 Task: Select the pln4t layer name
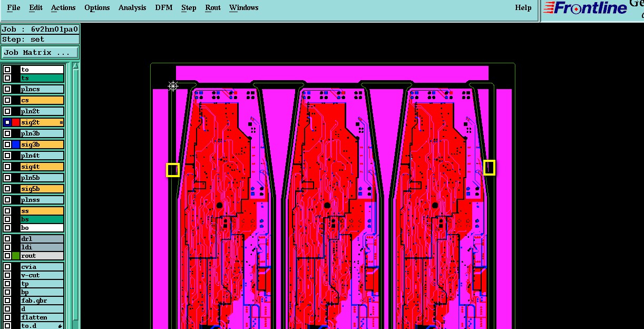click(42, 156)
